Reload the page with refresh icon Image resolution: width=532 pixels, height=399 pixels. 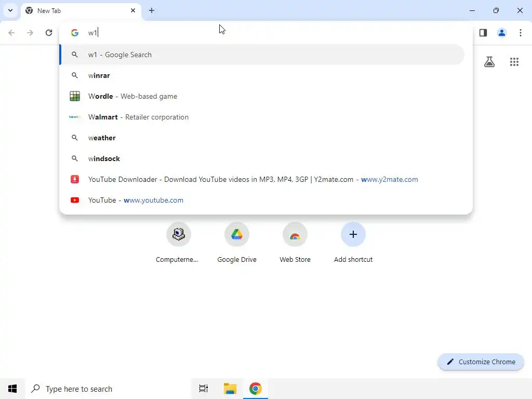point(49,33)
